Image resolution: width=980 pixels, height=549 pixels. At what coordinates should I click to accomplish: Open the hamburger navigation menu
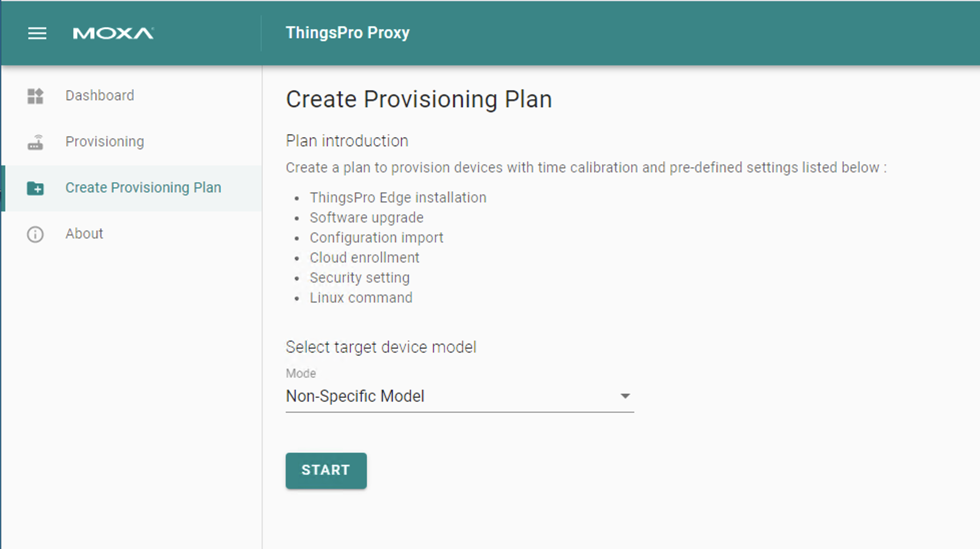(x=37, y=34)
